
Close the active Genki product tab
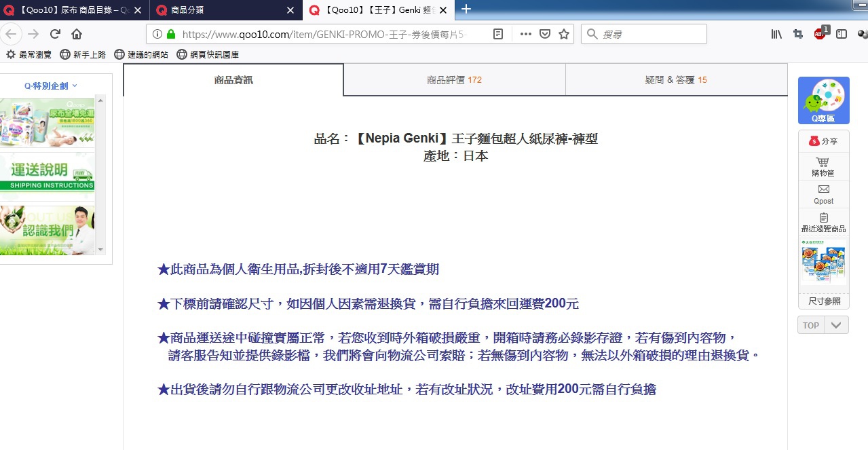click(443, 10)
